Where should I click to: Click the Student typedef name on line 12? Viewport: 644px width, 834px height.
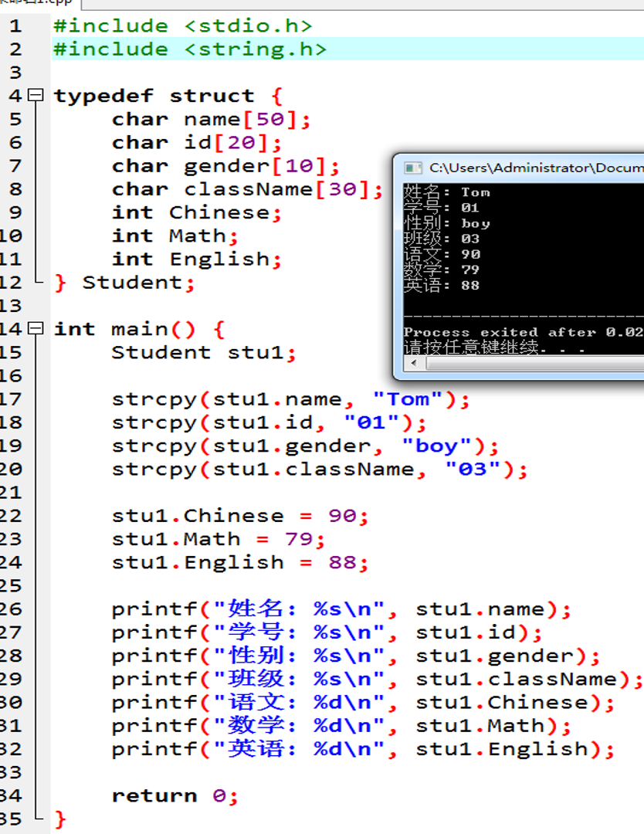point(132,283)
